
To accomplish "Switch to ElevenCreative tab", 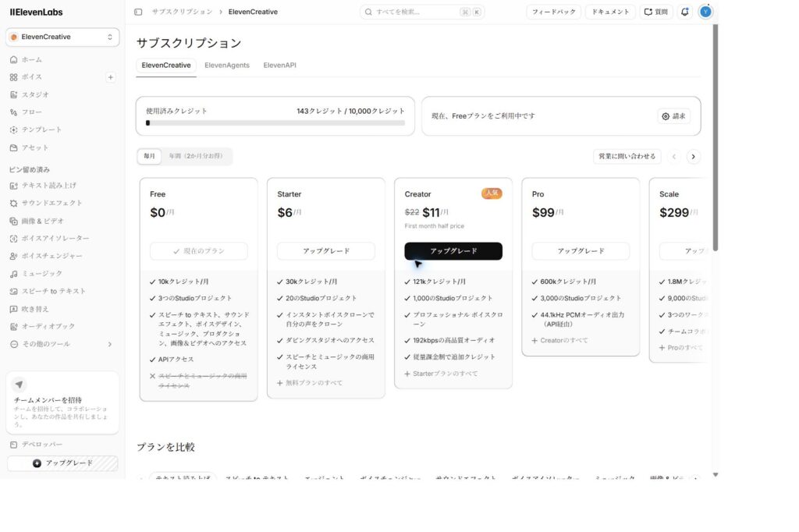I will (x=166, y=66).
